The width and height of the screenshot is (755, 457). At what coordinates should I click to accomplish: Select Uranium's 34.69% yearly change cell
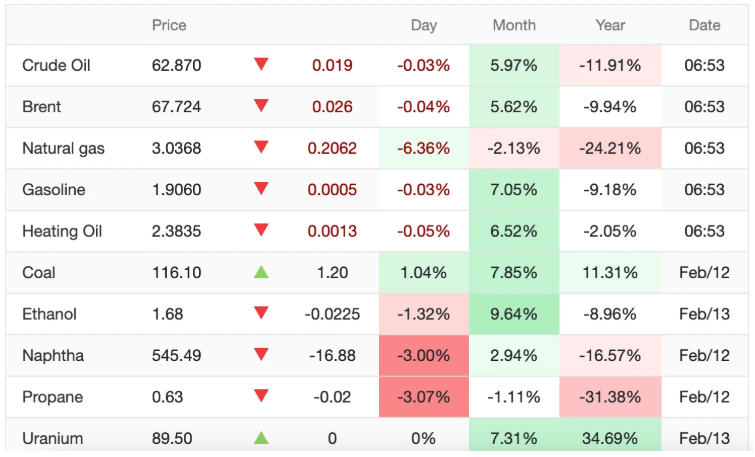tap(610, 438)
